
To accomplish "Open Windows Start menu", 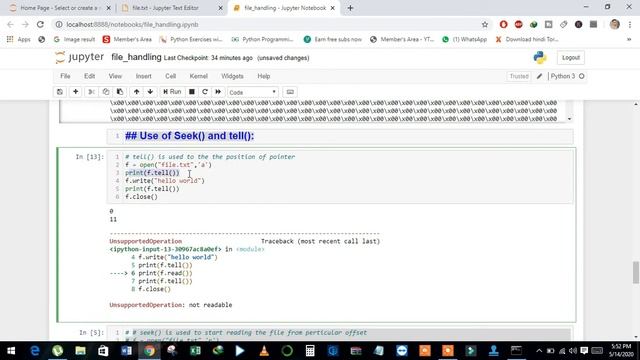I will coord(11,351).
